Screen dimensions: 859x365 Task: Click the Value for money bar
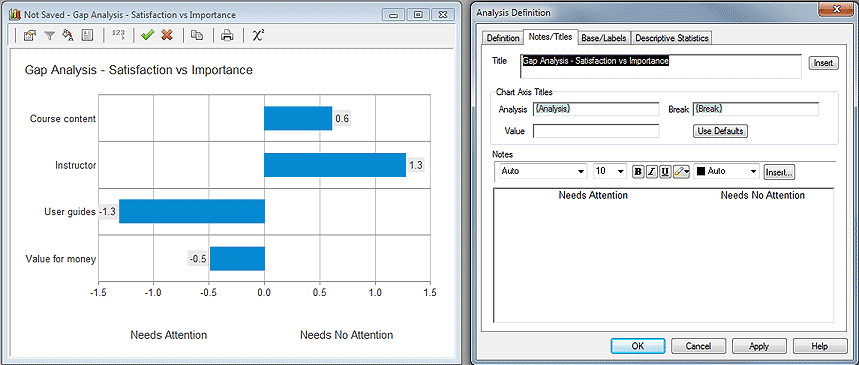(x=237, y=259)
